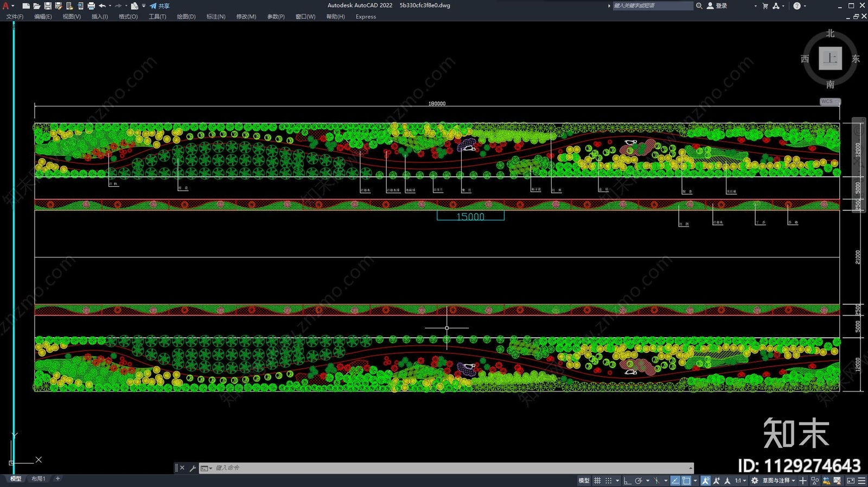Open the 文件(F) menu
This screenshot has width=868, height=487.
(15, 17)
